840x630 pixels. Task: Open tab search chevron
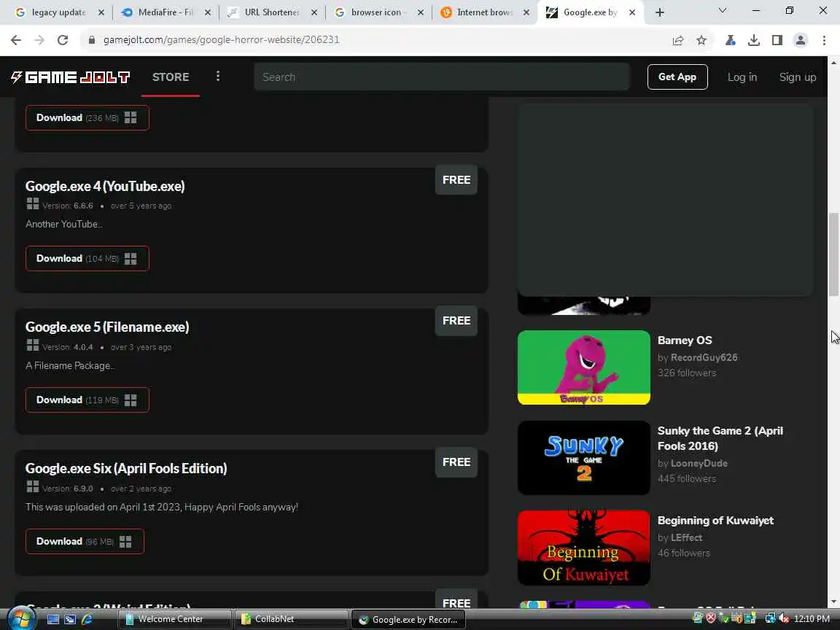(722, 11)
